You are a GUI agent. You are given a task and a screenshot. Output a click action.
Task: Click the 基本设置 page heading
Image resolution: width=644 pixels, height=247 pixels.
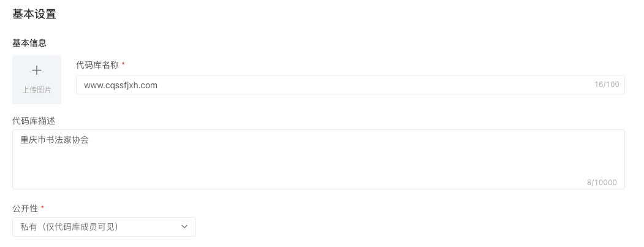(34, 14)
